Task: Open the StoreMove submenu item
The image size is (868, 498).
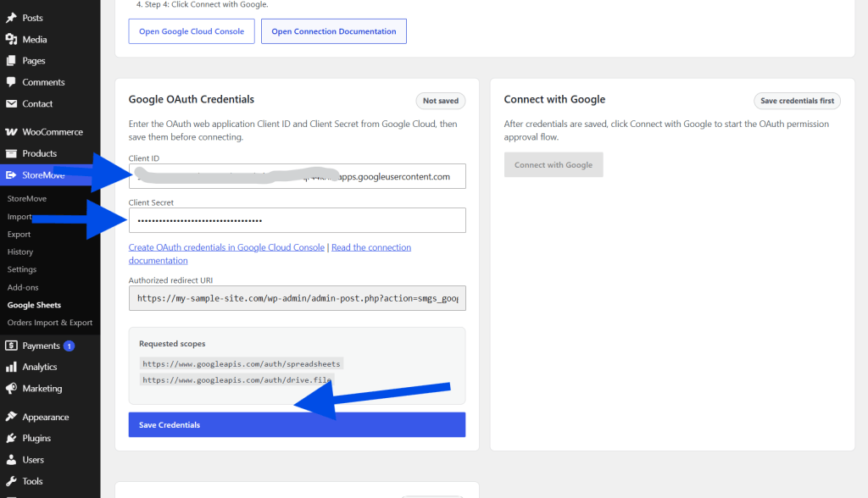Action: pyautogui.click(x=27, y=199)
